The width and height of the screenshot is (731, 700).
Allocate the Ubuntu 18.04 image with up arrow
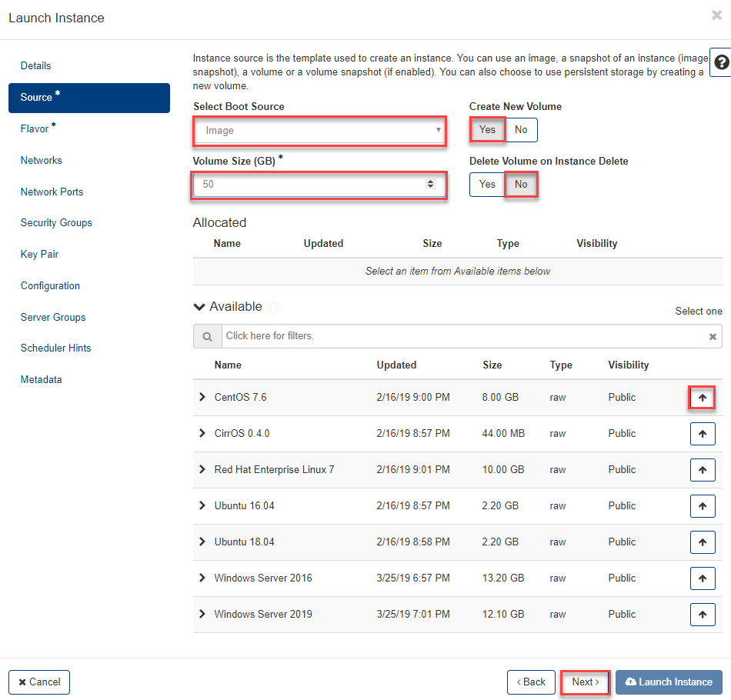[x=702, y=542]
